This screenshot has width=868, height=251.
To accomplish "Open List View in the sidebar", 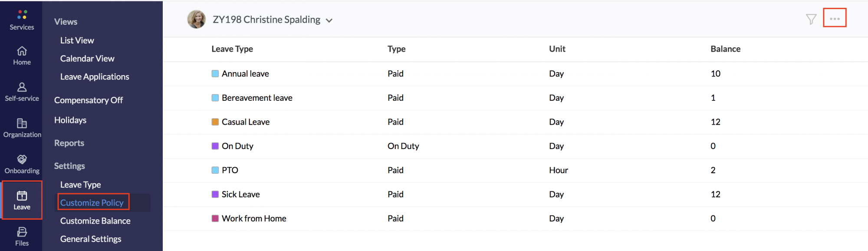I will coord(77,40).
